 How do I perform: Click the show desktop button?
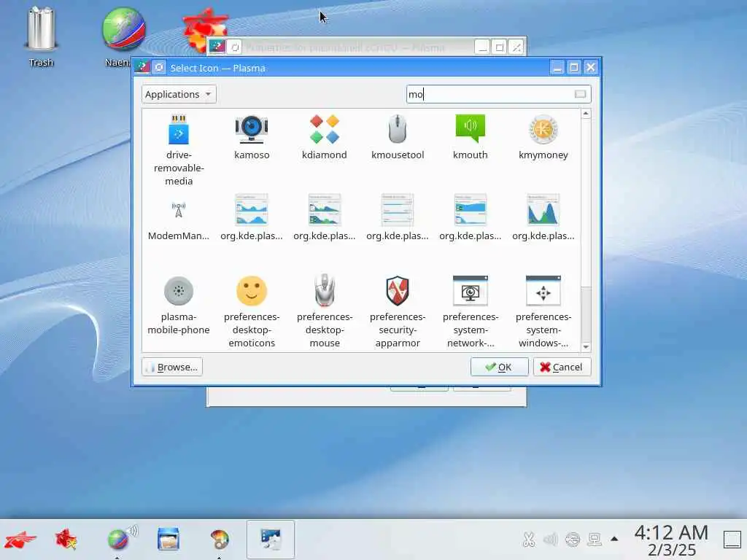[x=732, y=540]
